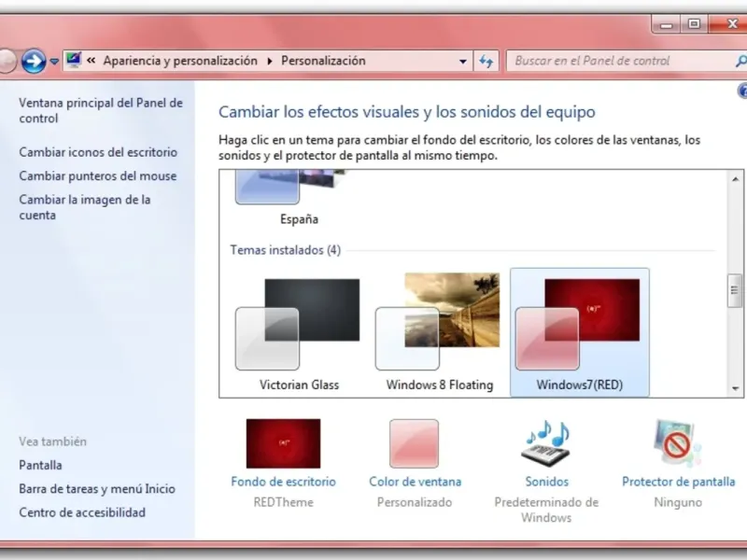Click the search magnifier icon
The image size is (747, 560).
point(740,61)
